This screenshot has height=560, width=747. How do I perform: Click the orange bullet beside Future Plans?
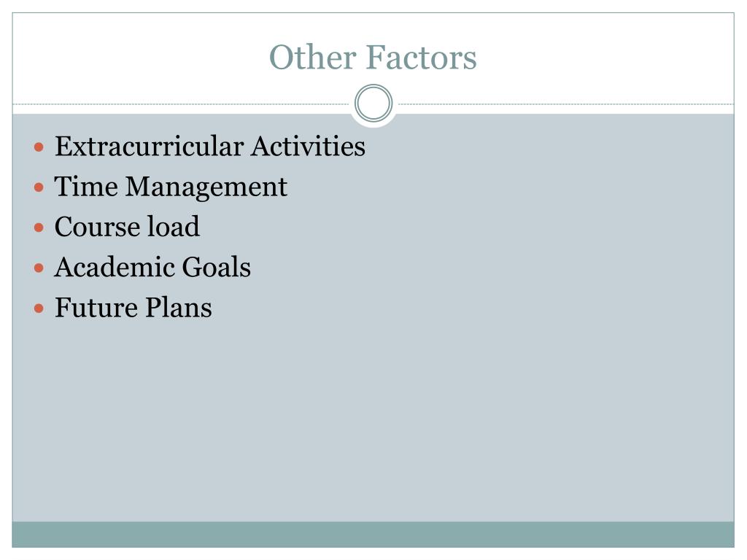point(39,308)
